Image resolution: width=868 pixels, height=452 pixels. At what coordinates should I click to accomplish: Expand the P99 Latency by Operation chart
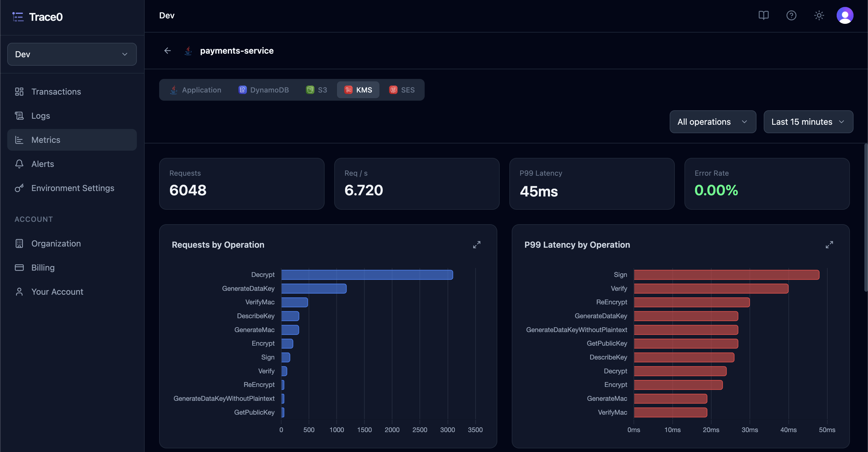click(829, 244)
